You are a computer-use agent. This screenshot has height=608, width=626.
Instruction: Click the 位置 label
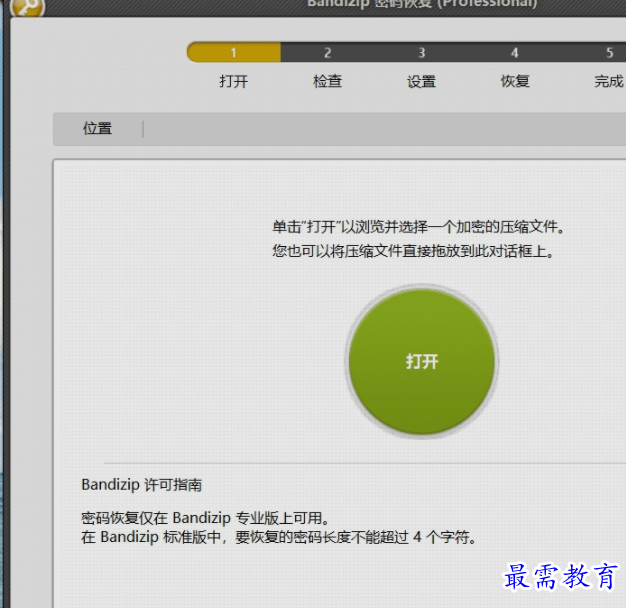coord(98,129)
